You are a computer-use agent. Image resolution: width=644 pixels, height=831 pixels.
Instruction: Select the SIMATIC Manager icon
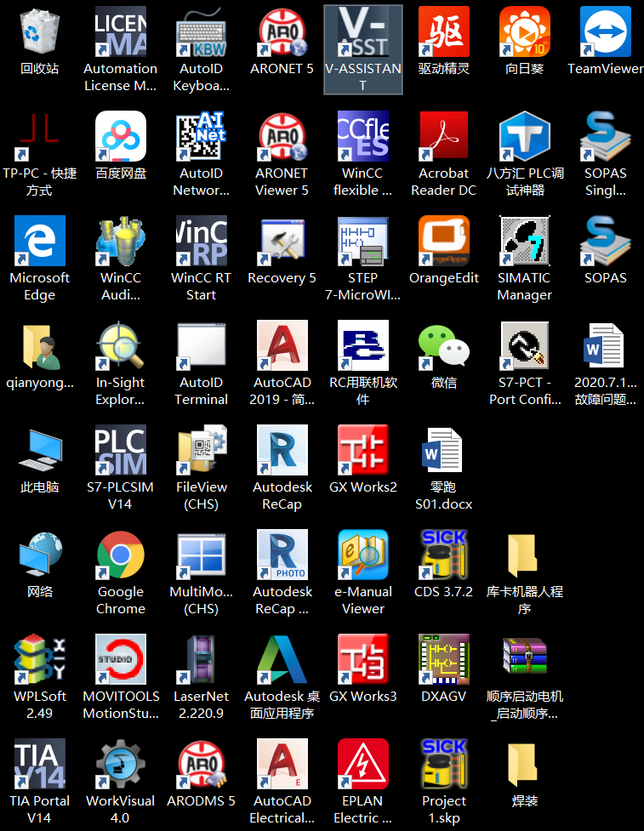pos(524,242)
